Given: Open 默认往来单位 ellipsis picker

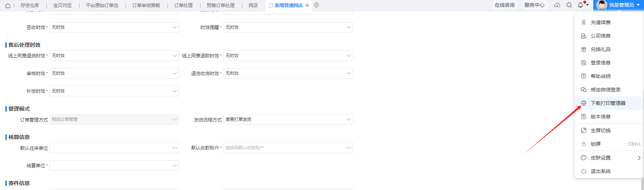Looking at the screenshot, I should point(175,148).
